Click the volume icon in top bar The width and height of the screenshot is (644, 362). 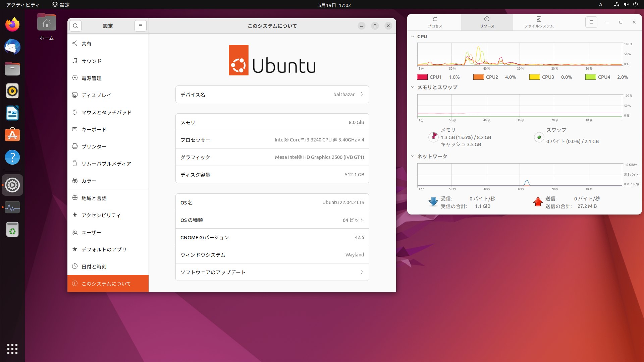click(626, 5)
